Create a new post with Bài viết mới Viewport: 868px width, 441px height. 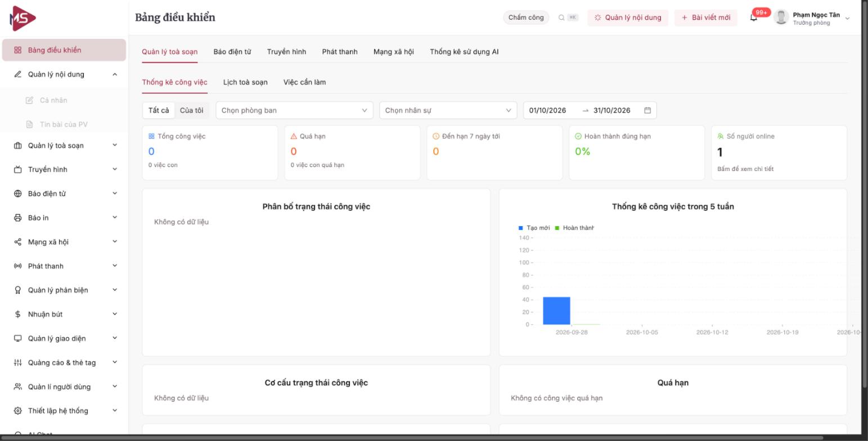706,17
